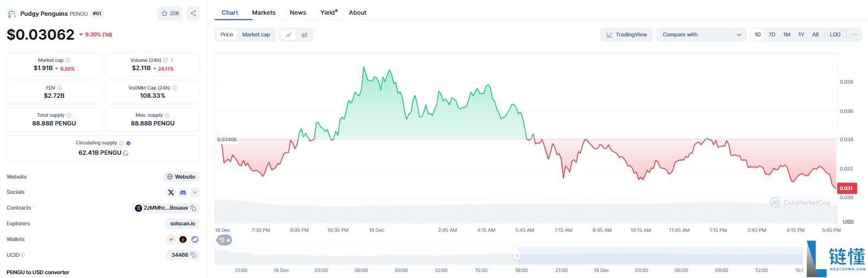The image size is (868, 278).
Task: Open the X (Twitter) social link
Action: 171,192
